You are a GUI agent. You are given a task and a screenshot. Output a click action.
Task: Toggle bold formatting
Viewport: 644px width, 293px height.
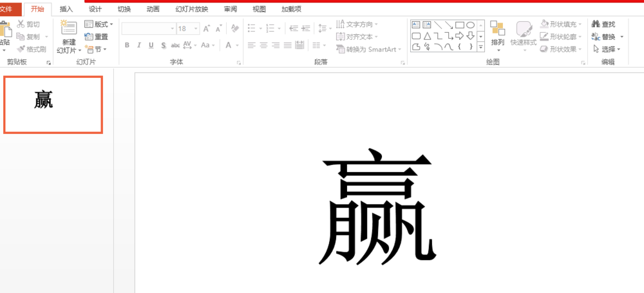127,45
